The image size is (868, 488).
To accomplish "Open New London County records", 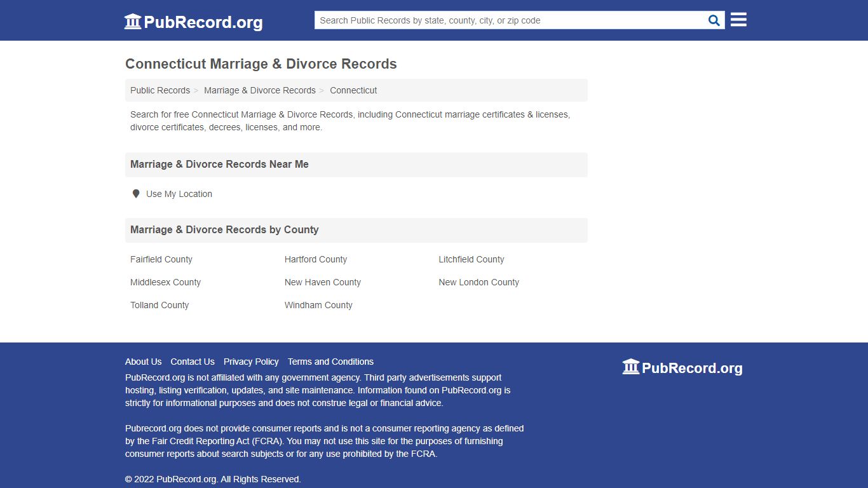I will [x=479, y=282].
